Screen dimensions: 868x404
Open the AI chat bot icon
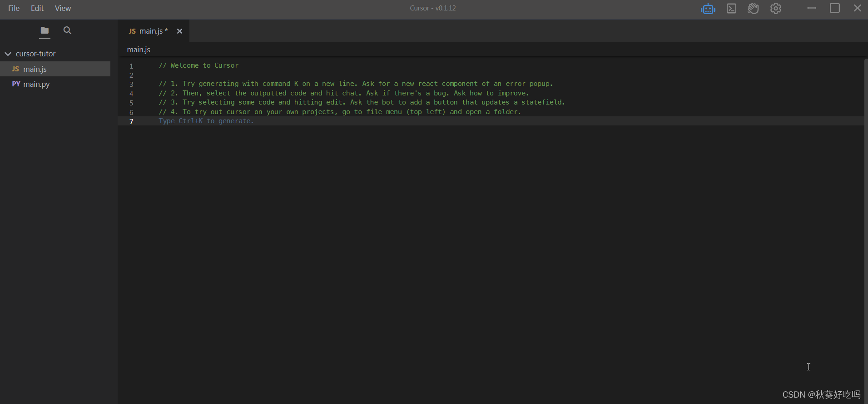(708, 9)
